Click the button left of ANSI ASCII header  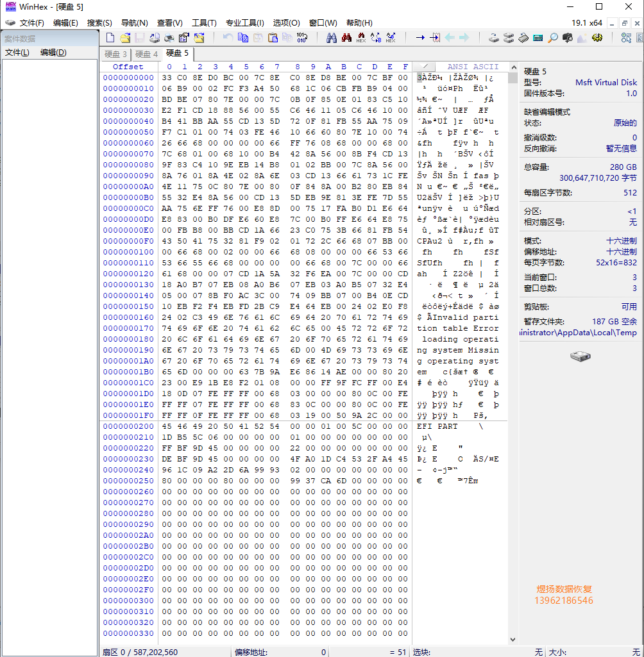click(x=425, y=67)
